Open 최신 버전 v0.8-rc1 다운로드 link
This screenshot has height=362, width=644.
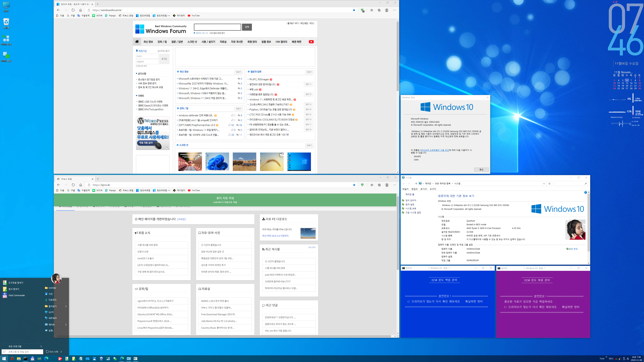click(275, 236)
